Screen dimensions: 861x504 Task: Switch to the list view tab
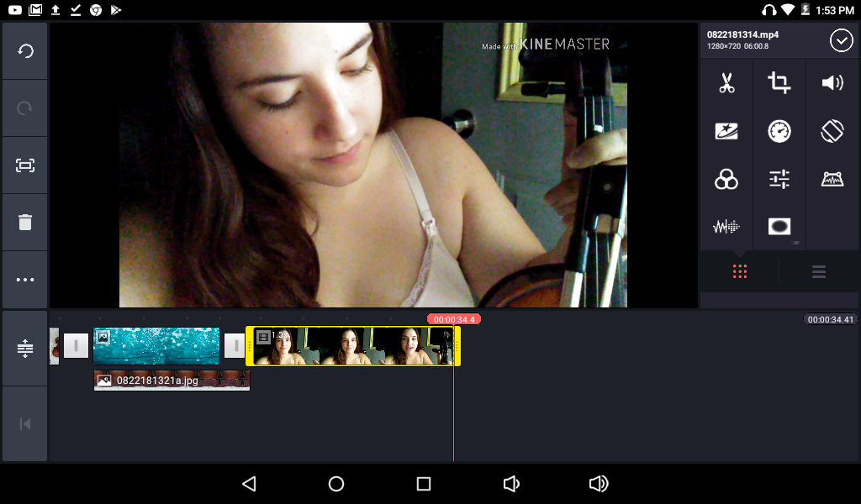pyautogui.click(x=819, y=271)
